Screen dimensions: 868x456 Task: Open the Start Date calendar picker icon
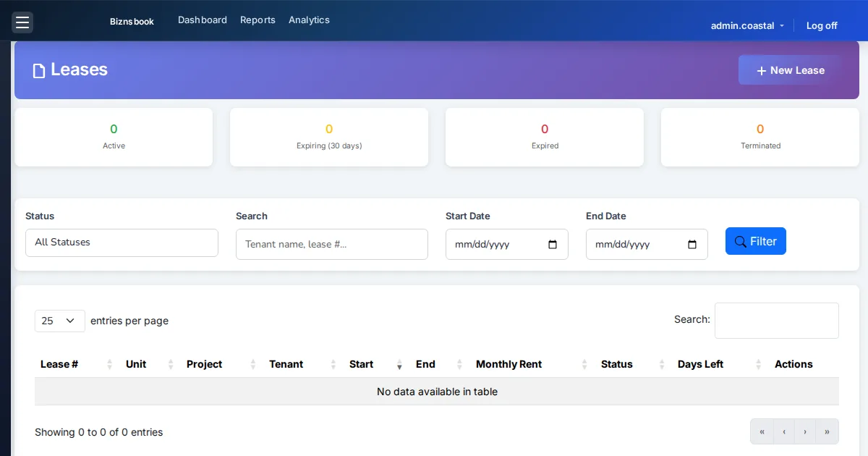pos(553,245)
